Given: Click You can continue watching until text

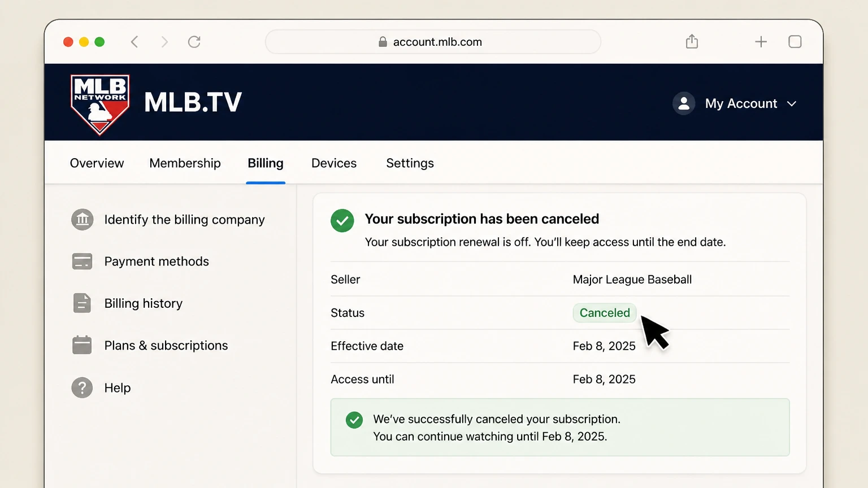Looking at the screenshot, I should click(490, 437).
